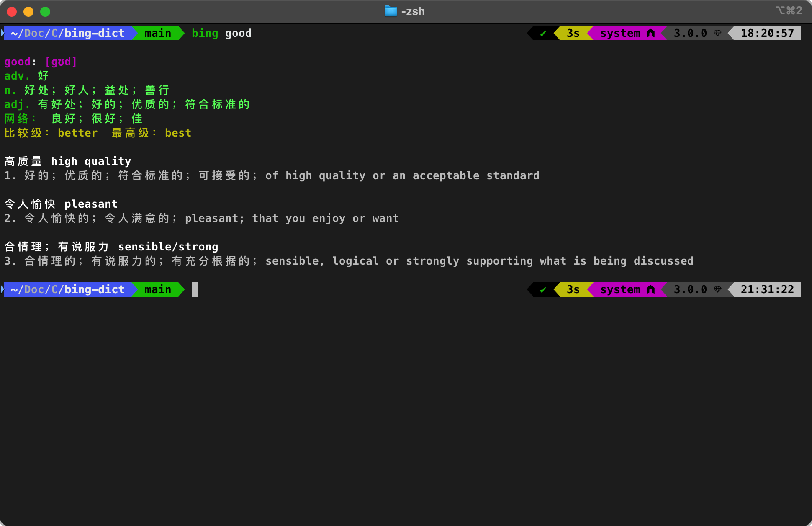Click the yellow 3s duration segment at top

pyautogui.click(x=573, y=34)
